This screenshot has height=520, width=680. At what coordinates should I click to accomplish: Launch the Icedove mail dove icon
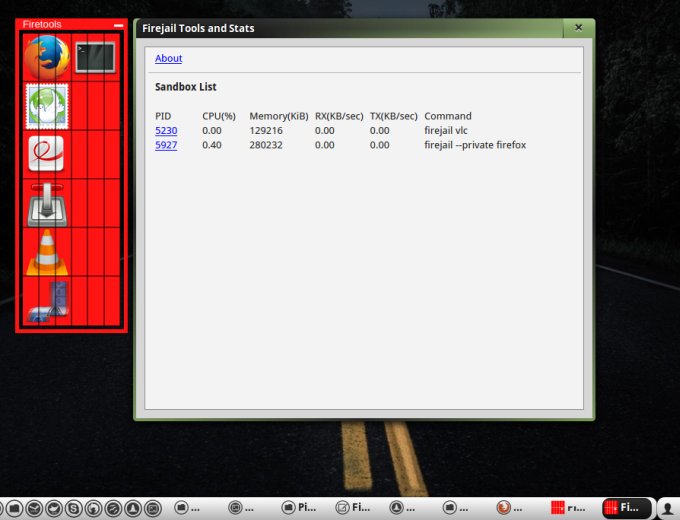click(x=47, y=106)
